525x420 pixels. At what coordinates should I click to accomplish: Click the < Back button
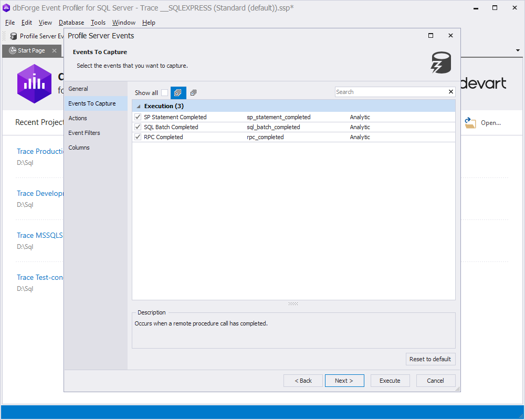pos(303,381)
